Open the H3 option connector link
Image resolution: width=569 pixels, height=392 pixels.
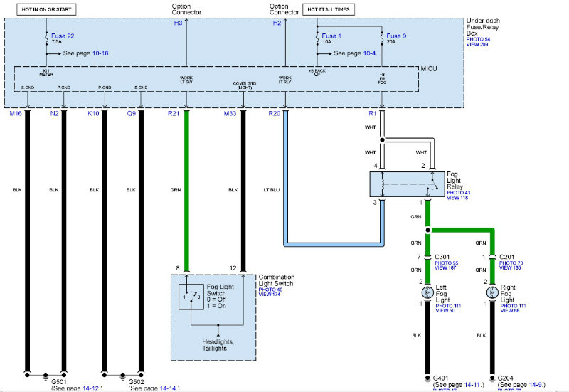coord(178,23)
